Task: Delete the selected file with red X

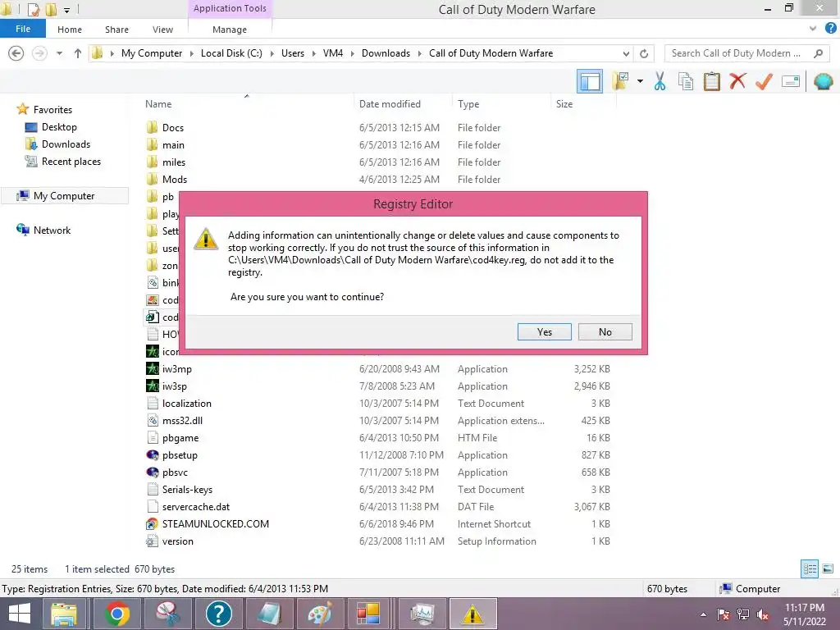Action: click(x=737, y=81)
